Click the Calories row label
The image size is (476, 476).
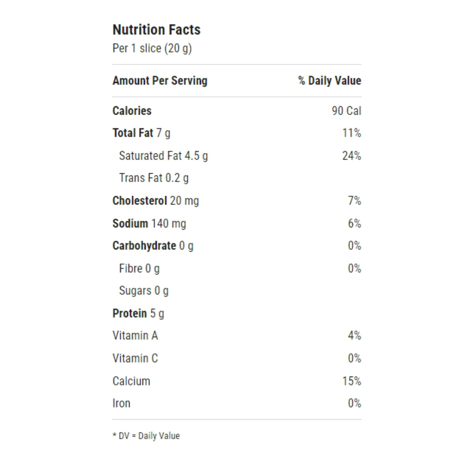click(x=132, y=111)
